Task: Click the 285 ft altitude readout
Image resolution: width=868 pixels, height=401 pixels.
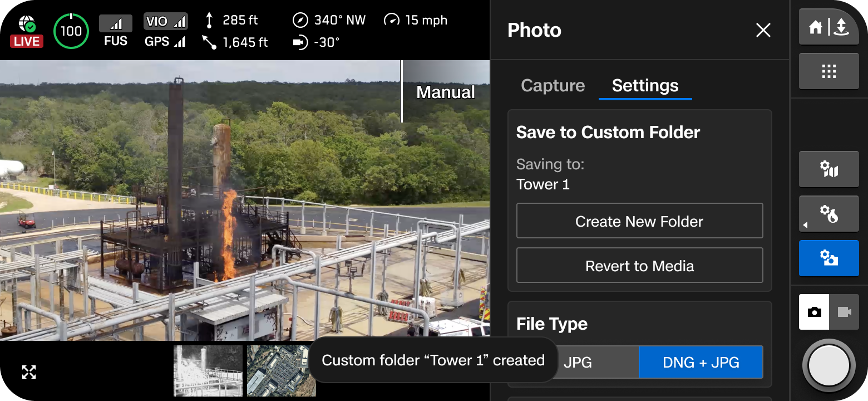Action: (x=232, y=21)
